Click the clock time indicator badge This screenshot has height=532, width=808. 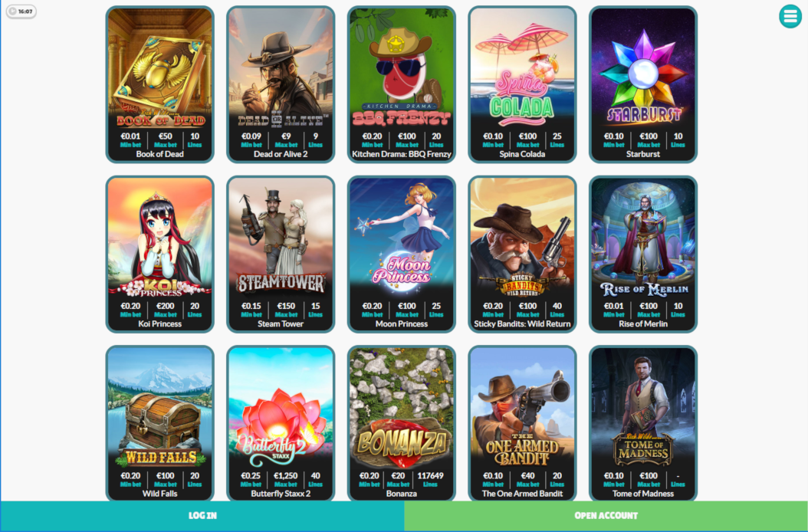point(21,11)
